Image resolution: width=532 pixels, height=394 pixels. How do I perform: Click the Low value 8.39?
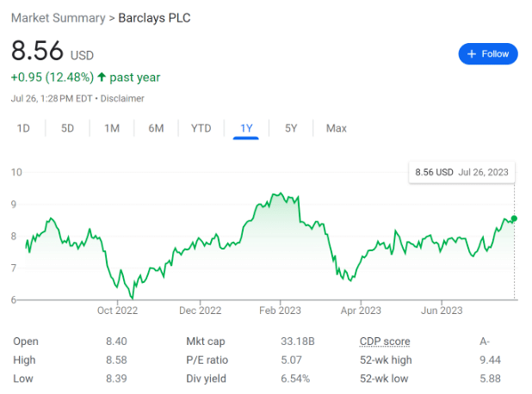[x=116, y=379]
